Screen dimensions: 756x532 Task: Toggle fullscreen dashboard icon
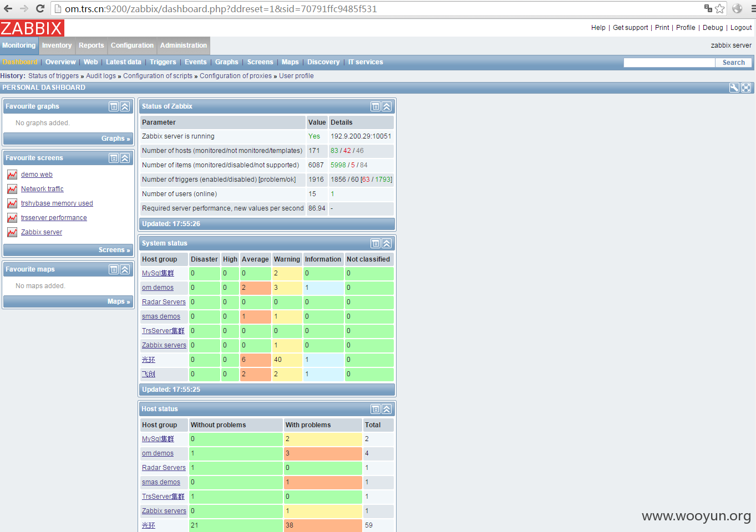point(746,88)
